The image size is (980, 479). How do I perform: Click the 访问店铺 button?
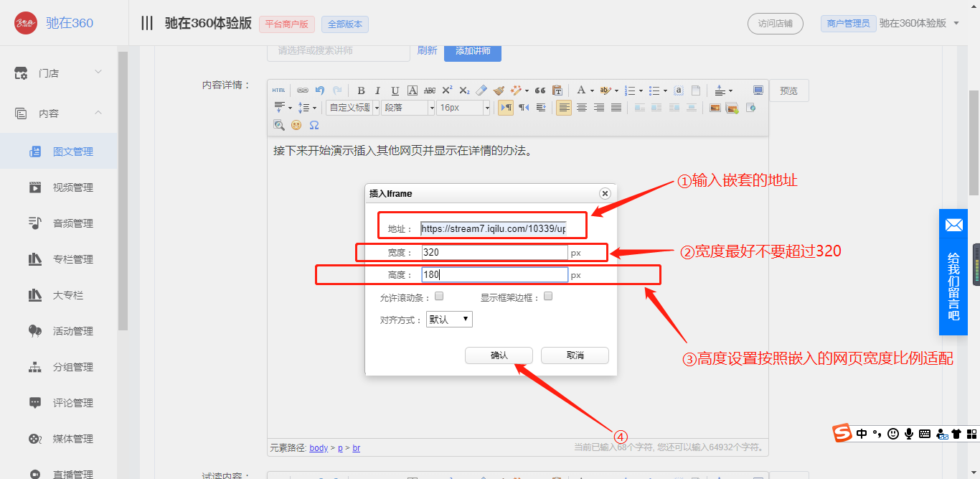(776, 23)
